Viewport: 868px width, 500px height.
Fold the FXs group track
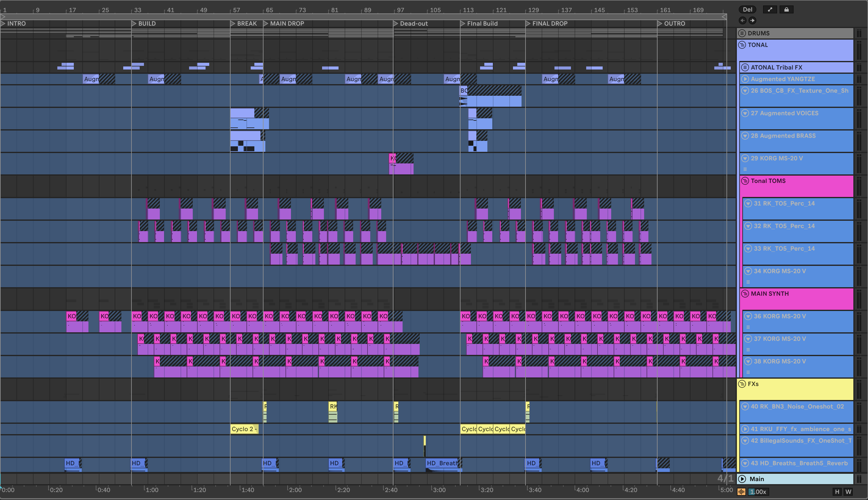742,384
